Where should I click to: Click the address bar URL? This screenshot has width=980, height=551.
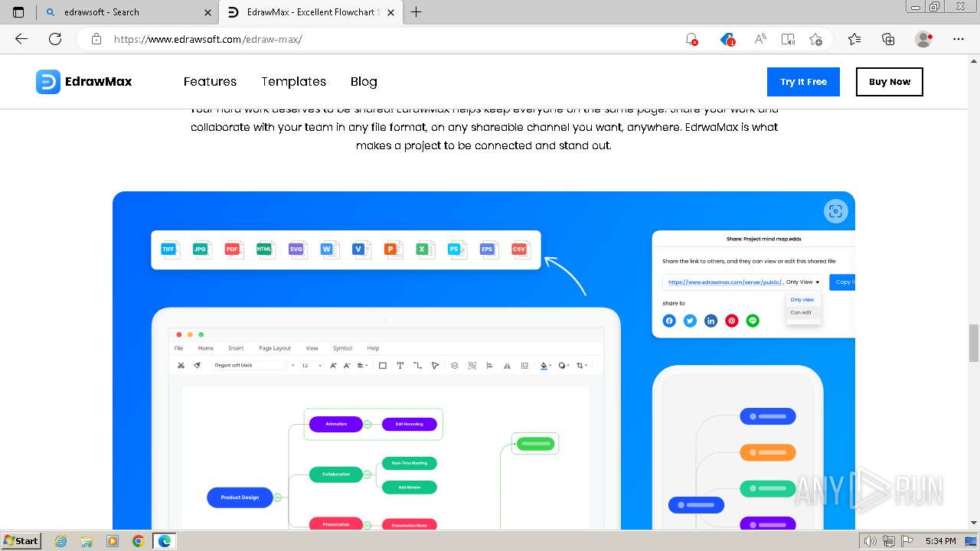[208, 39]
